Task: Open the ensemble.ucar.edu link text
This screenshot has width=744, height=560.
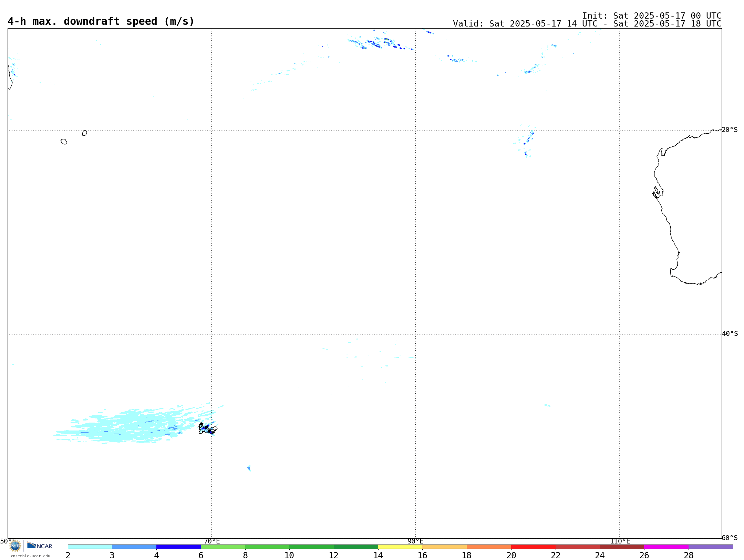Action: [31, 556]
